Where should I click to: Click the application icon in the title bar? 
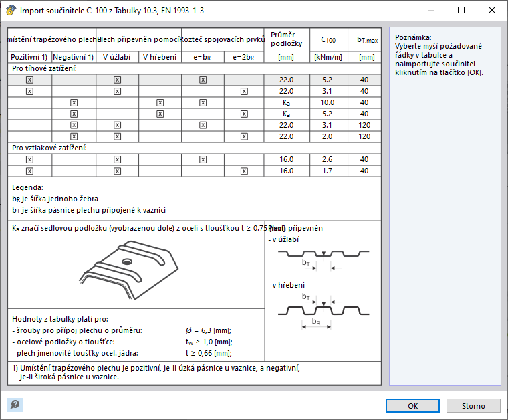click(11, 11)
